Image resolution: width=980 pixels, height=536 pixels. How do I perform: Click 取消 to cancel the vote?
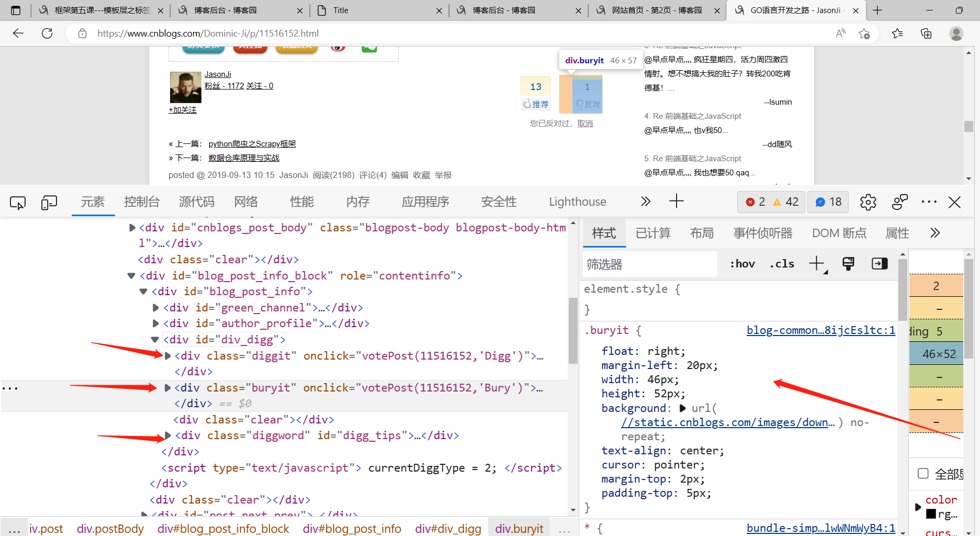[585, 124]
